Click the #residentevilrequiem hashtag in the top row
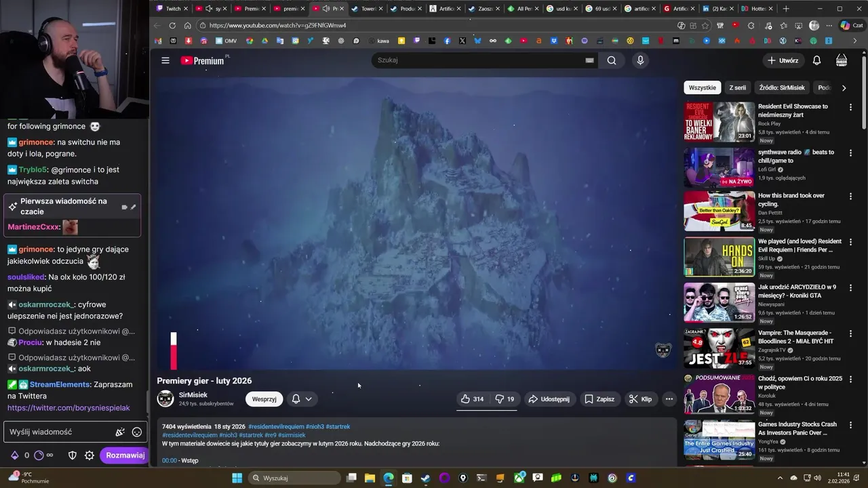 coord(276,426)
